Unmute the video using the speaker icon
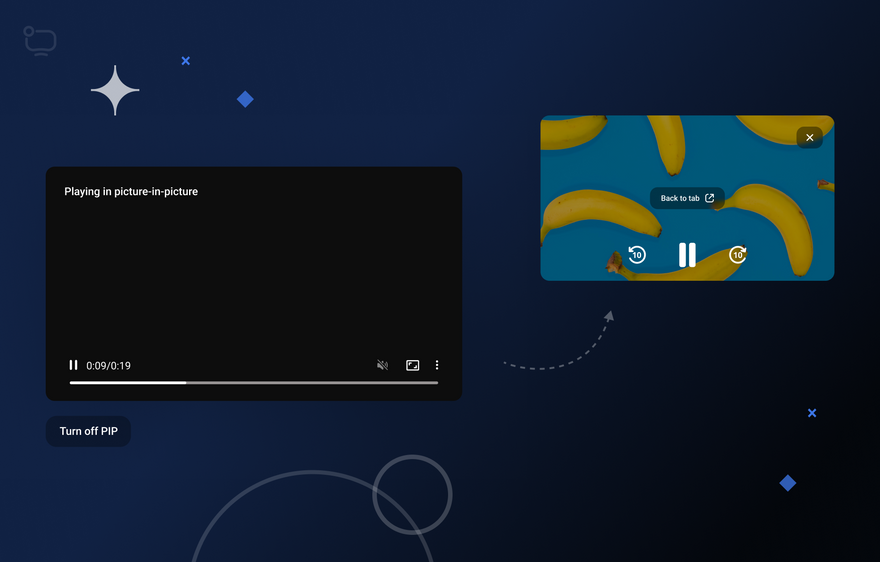 (x=382, y=365)
